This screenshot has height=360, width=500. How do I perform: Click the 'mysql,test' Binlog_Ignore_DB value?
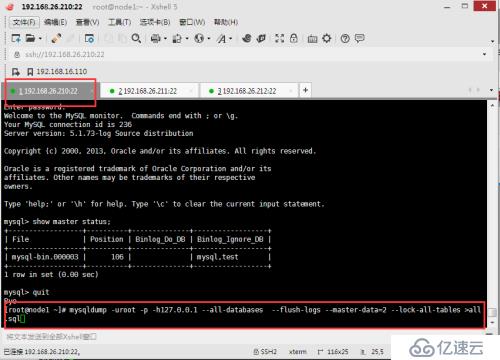[217, 257]
